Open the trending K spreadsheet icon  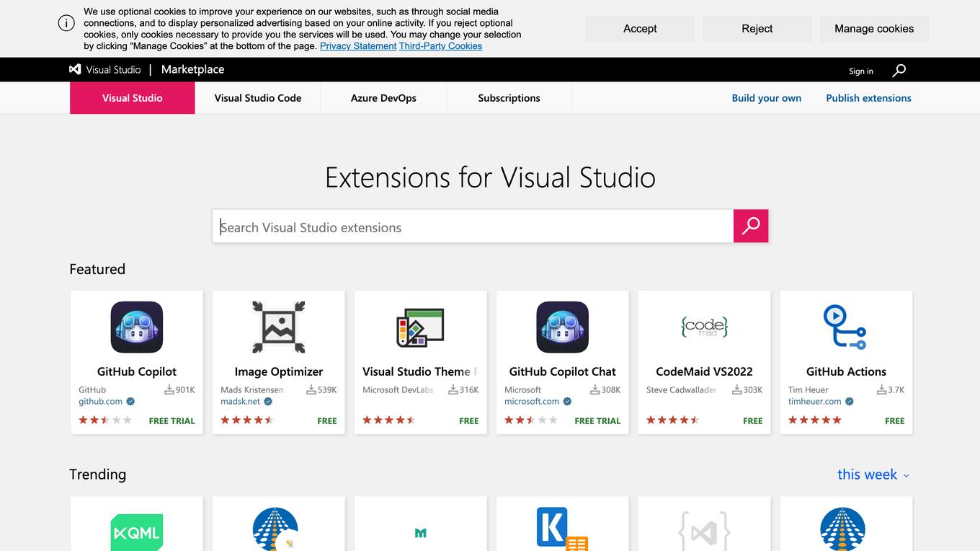[x=563, y=529]
